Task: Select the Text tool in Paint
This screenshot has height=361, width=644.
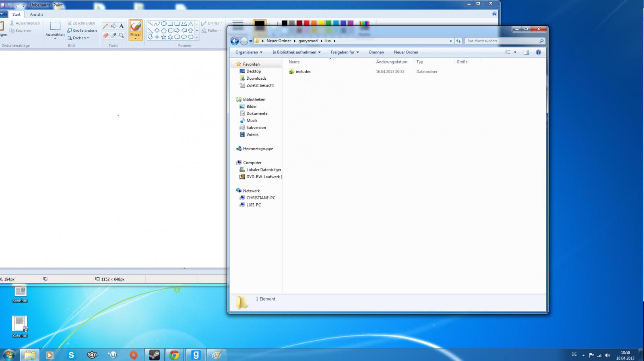Action: click(121, 26)
